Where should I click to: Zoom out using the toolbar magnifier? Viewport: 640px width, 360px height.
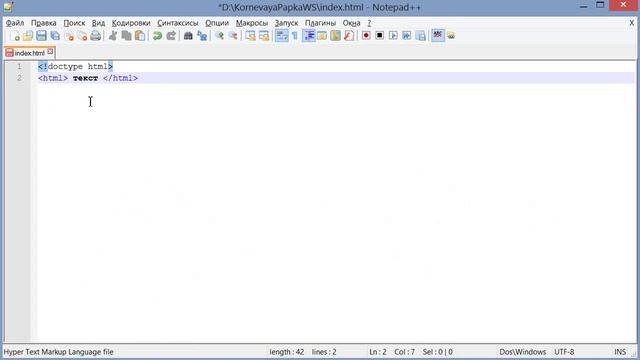[233, 36]
